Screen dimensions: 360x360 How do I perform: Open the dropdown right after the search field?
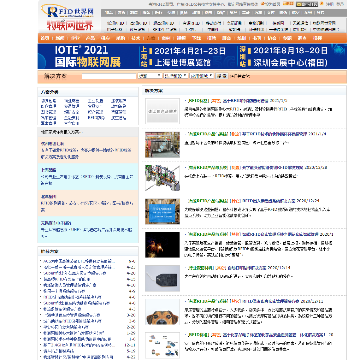(x=150, y=76)
